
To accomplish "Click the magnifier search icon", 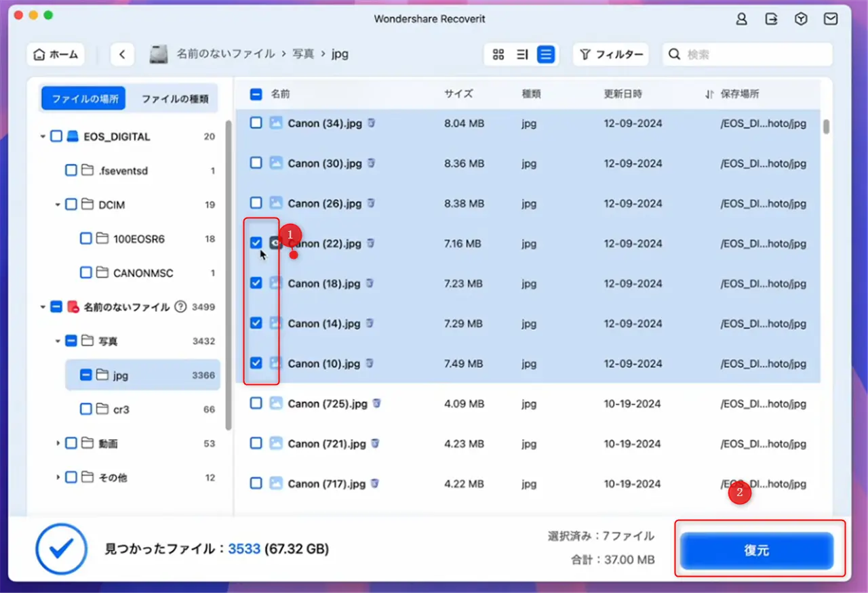I will [674, 54].
